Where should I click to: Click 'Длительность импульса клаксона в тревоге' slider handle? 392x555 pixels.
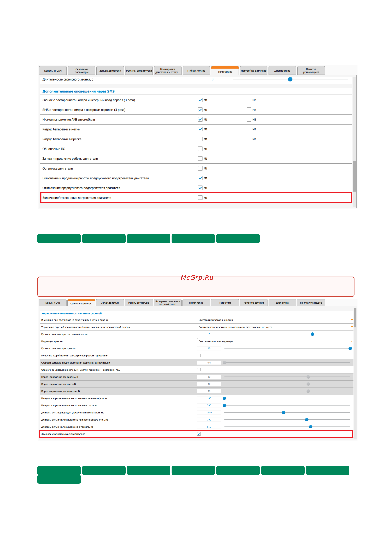pos(311,427)
